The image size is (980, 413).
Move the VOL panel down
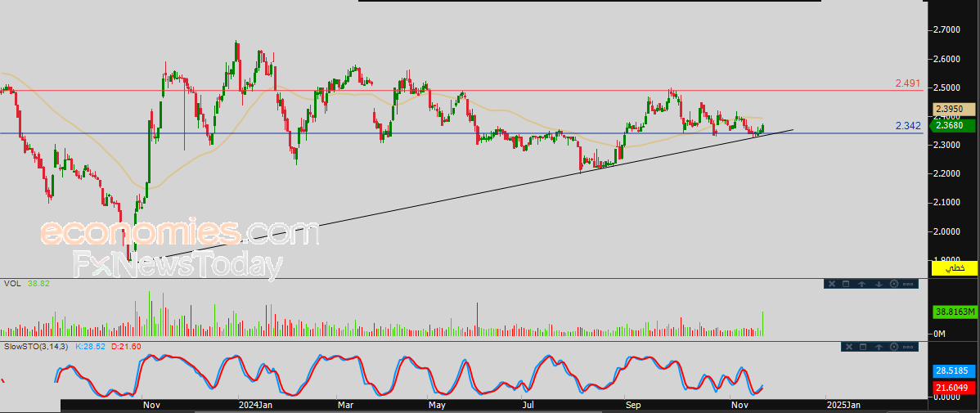[x=878, y=284]
